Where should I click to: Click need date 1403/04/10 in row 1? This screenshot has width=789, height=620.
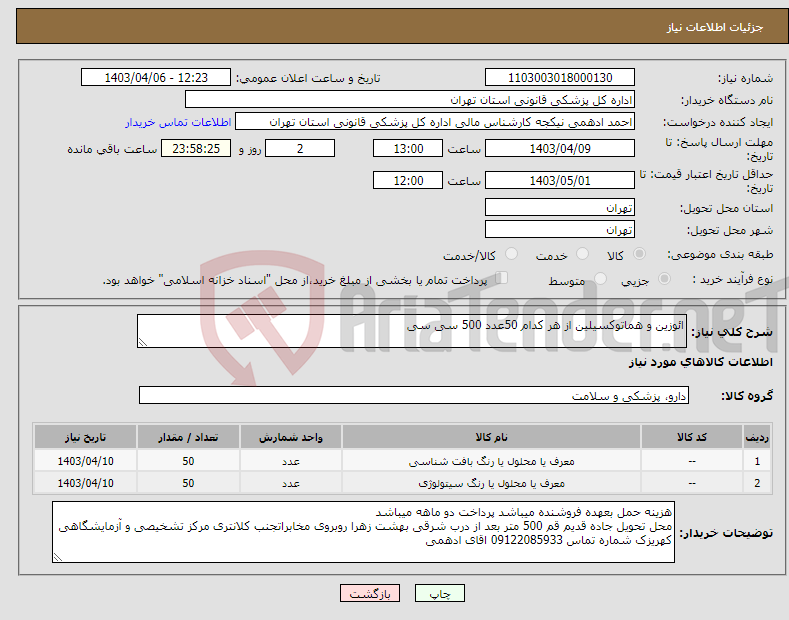86,461
